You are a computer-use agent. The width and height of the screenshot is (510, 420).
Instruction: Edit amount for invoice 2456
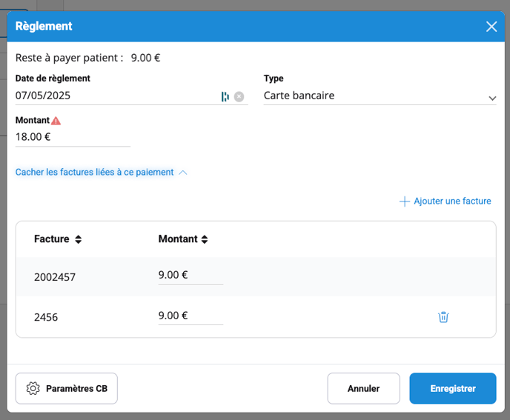(x=190, y=316)
